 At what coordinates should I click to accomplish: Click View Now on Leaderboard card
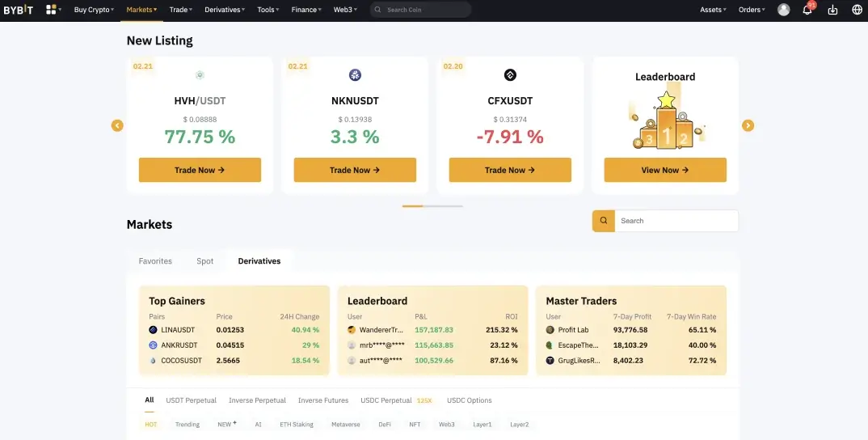tap(665, 170)
